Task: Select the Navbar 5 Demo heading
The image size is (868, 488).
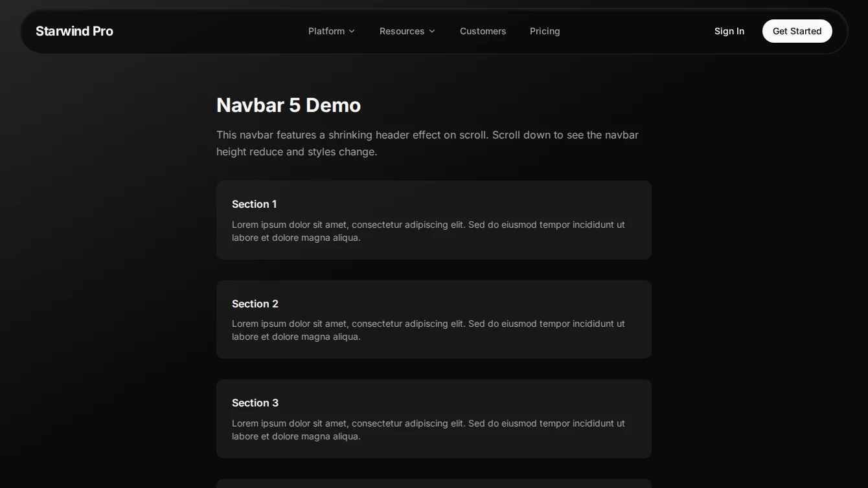Action: 288,105
